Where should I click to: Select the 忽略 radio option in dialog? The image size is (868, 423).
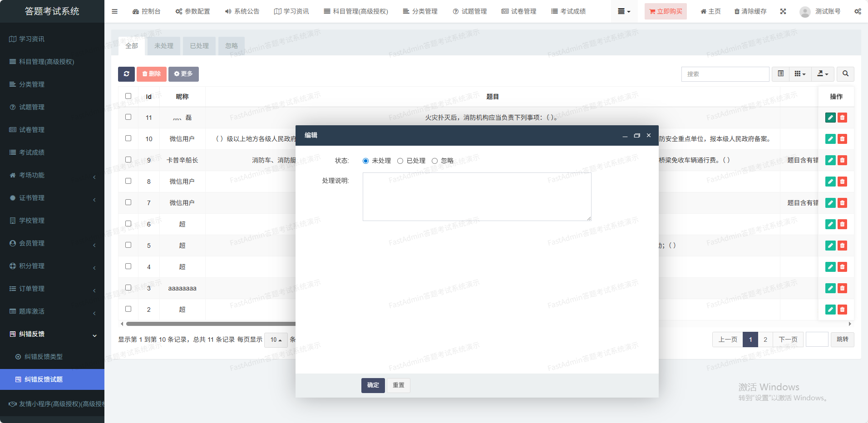click(x=434, y=161)
